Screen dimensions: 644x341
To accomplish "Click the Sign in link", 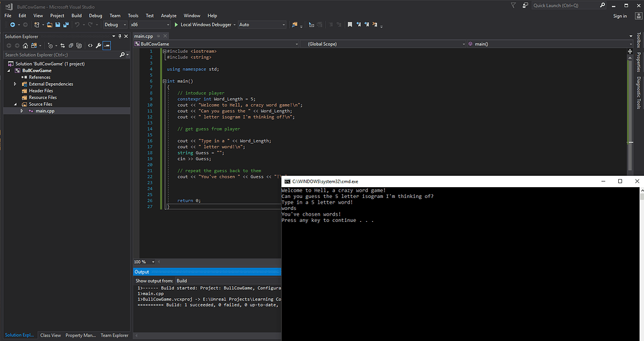I will (x=619, y=16).
